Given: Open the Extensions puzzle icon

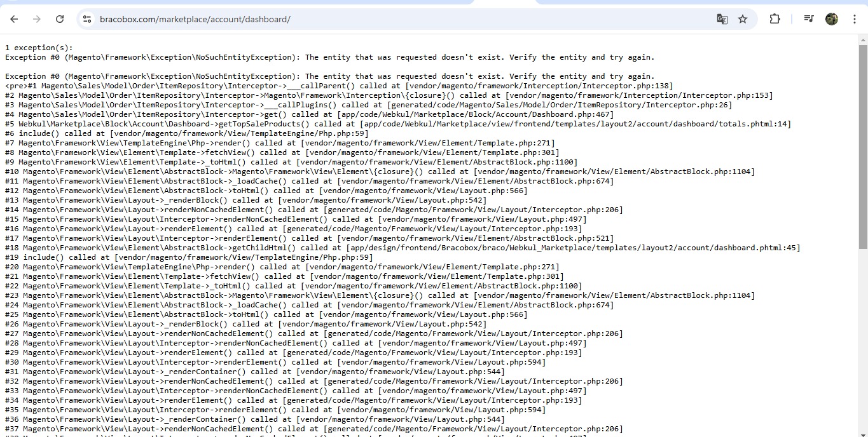Looking at the screenshot, I should point(775,19).
